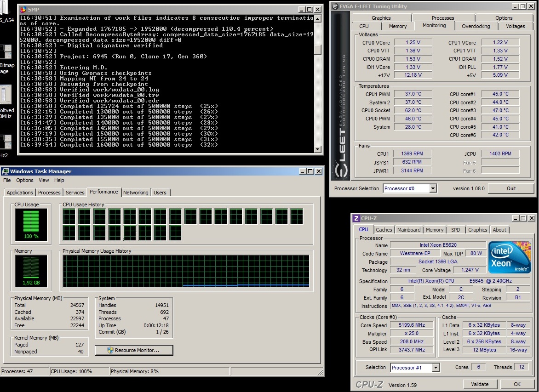539x392 pixels.
Task: Open the Graphics tab in CPU-Z
Action: coord(477,230)
